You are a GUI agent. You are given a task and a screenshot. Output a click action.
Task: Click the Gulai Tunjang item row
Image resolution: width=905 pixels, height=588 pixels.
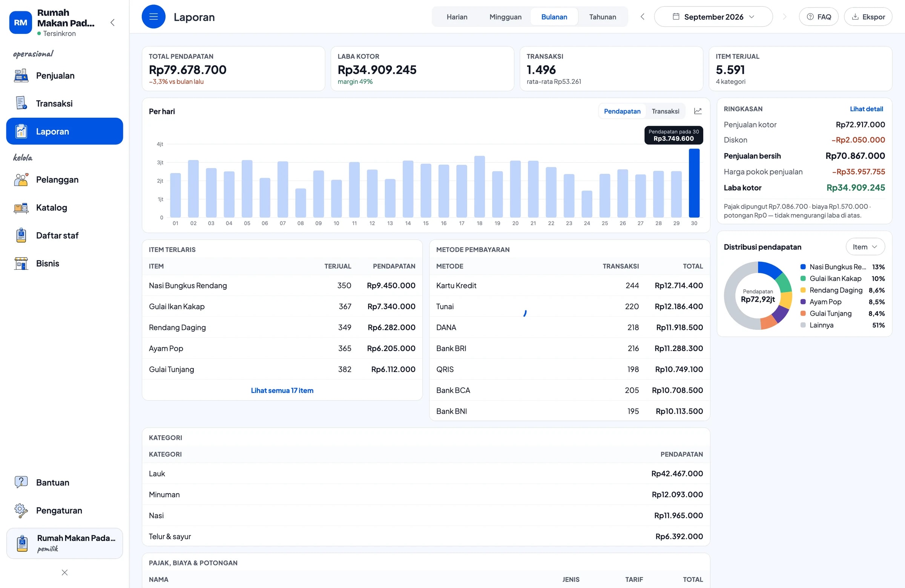282,369
